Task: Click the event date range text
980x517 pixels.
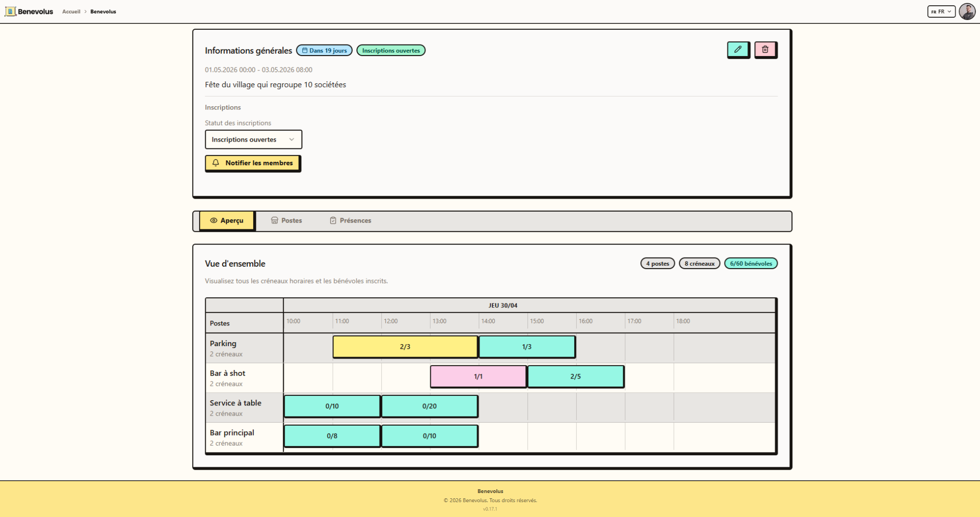Action: coord(258,69)
